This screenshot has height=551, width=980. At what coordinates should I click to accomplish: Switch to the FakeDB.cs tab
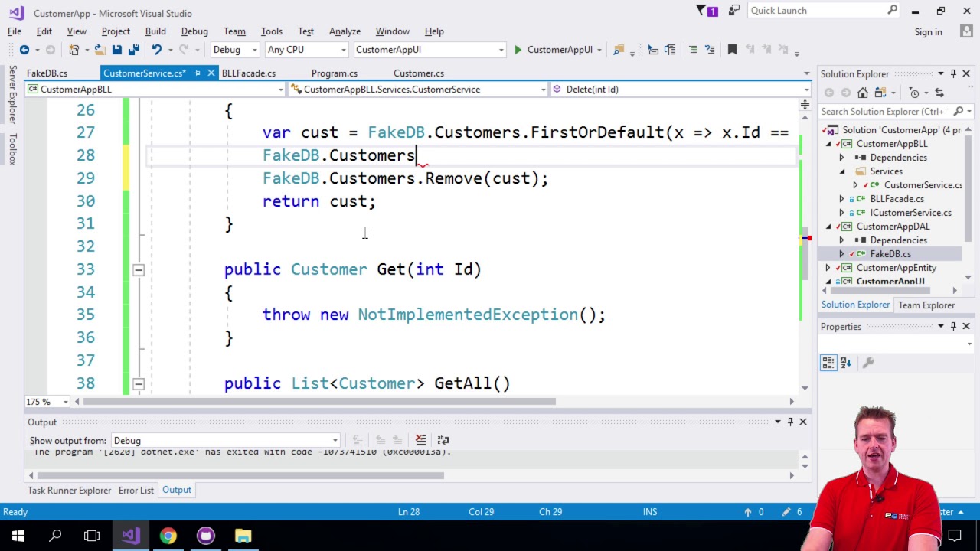47,73
